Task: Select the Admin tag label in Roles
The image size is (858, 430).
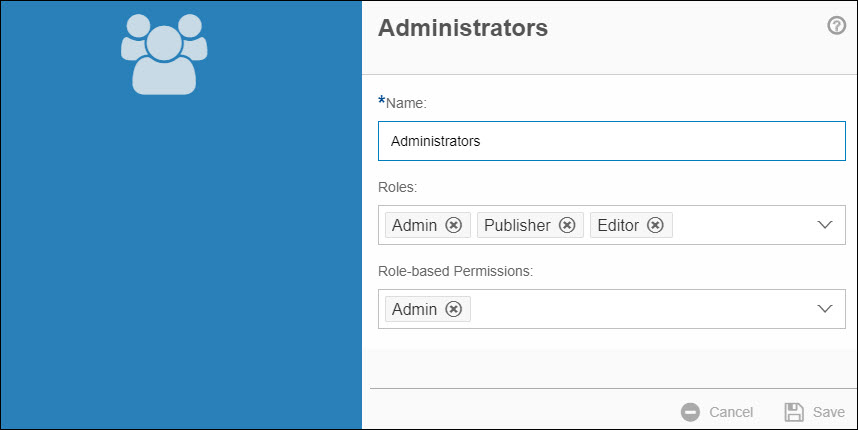Action: (x=414, y=225)
